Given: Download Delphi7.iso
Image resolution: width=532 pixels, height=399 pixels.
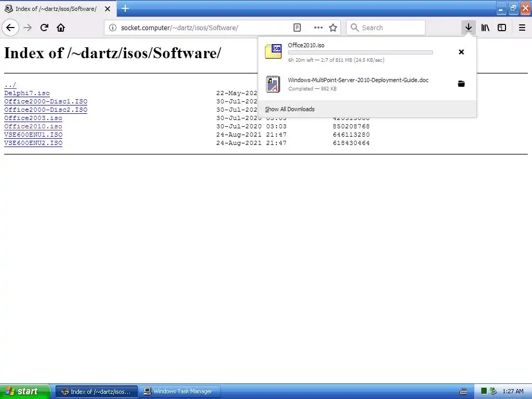Looking at the screenshot, I should pyautogui.click(x=27, y=93).
